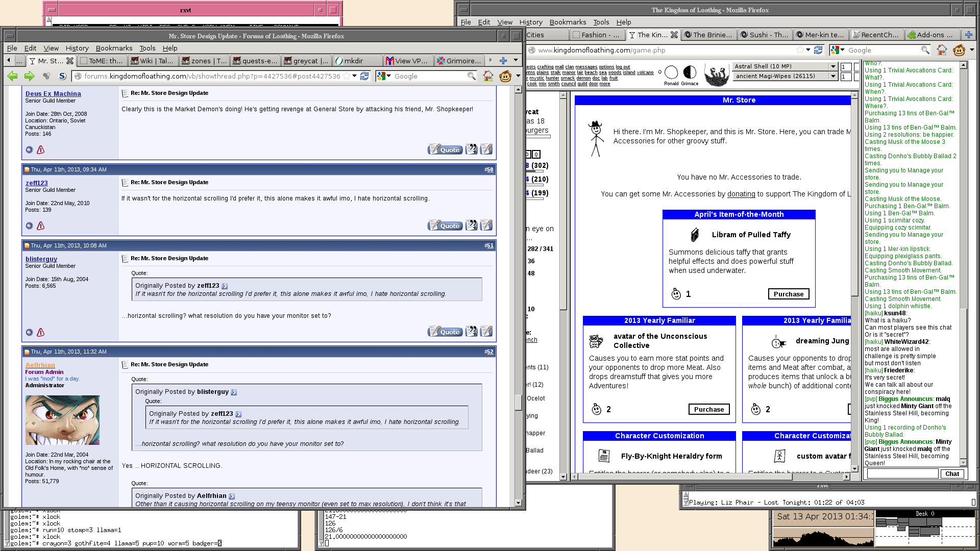Image resolution: width=980 pixels, height=551 pixels.
Task: Click the Greasemonkey monkey in game window
Action: coord(959,50)
